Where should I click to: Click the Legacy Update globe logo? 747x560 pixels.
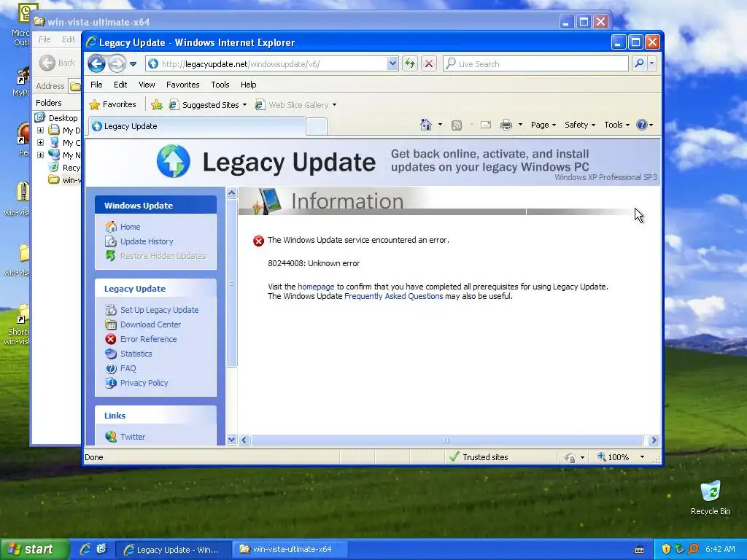point(174,161)
